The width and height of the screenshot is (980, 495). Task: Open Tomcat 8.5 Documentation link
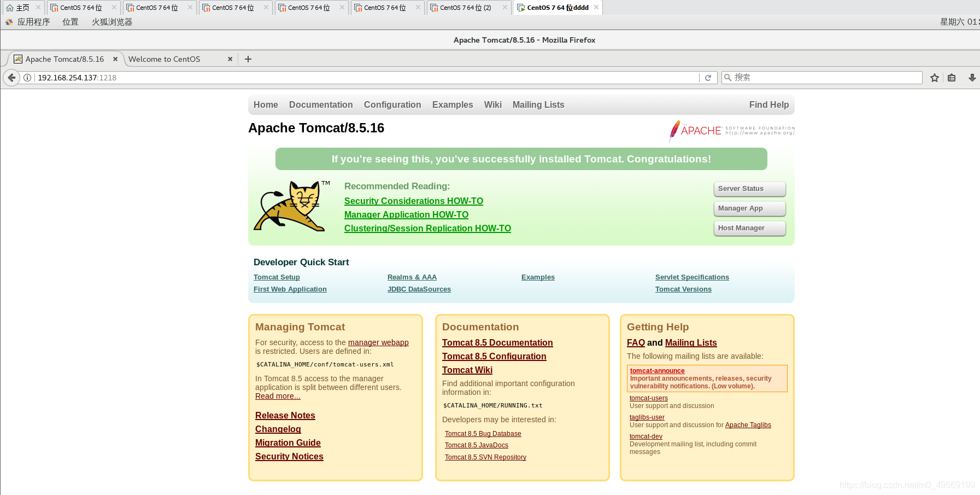[497, 343]
